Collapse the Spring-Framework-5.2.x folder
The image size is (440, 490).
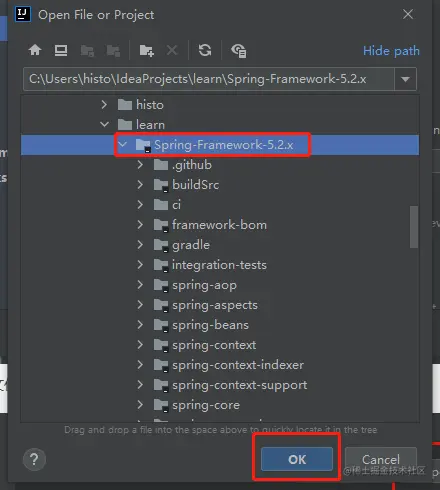point(123,145)
